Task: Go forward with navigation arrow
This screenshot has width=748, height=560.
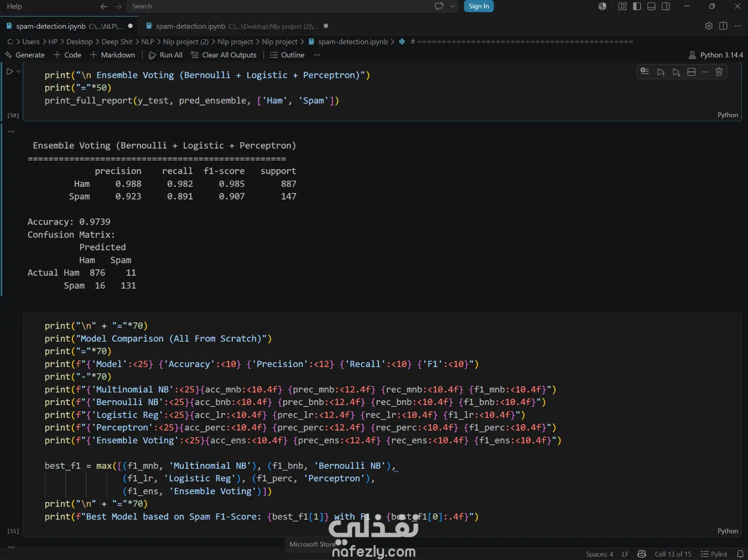Action: pos(118,6)
